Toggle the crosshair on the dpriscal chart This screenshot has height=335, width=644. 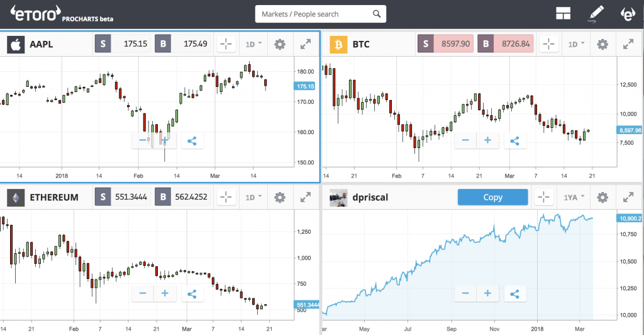pyautogui.click(x=543, y=197)
